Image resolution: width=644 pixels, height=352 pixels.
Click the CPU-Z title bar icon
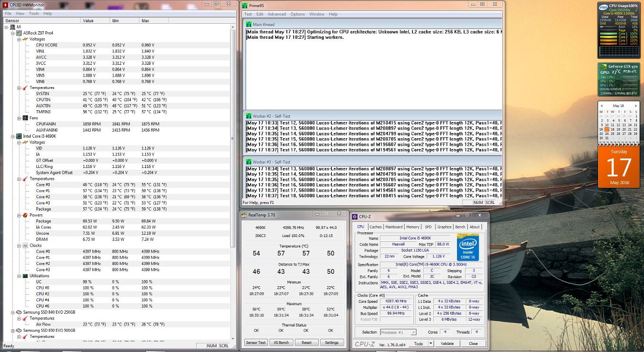pos(354,216)
